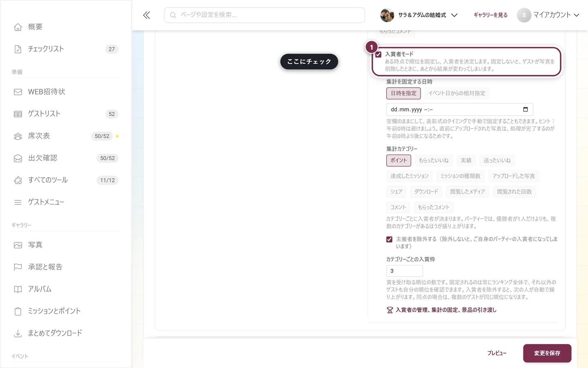Click the search magnifier icon
The width and height of the screenshot is (588, 368).
173,15
